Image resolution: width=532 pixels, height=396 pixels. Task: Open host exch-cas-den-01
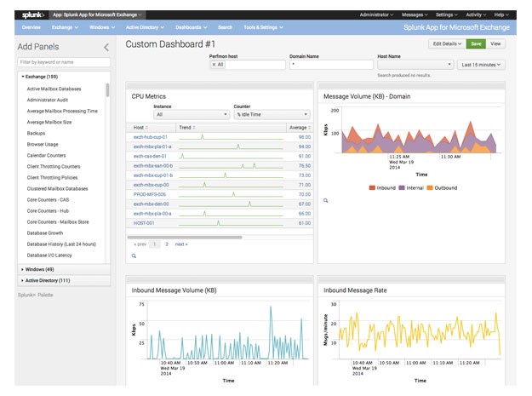tap(150, 156)
